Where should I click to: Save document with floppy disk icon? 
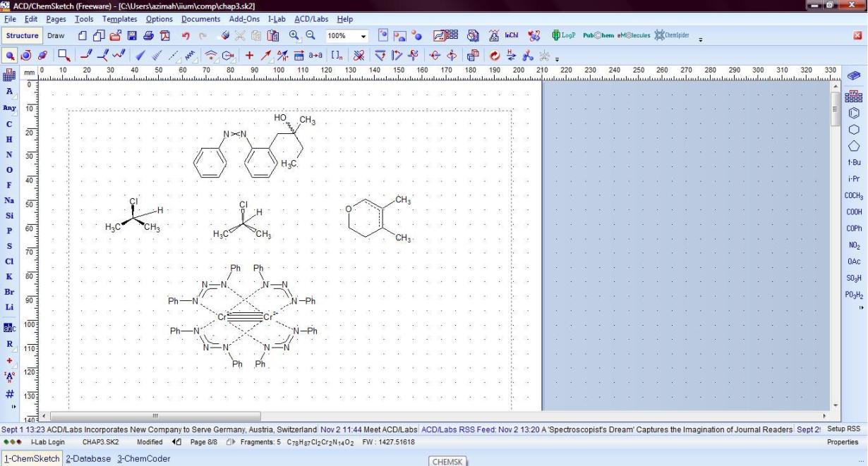pos(132,35)
